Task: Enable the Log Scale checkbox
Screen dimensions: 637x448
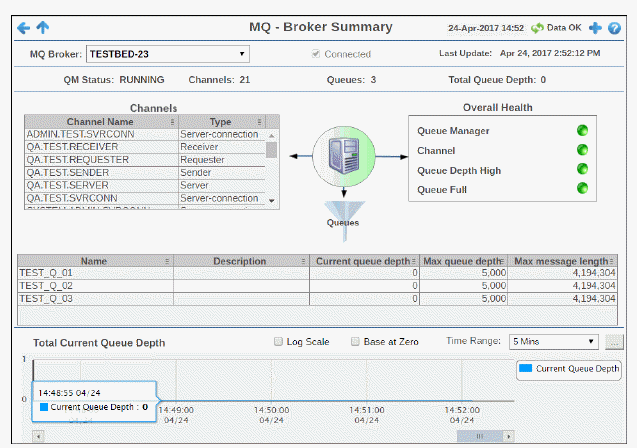Action: point(279,342)
